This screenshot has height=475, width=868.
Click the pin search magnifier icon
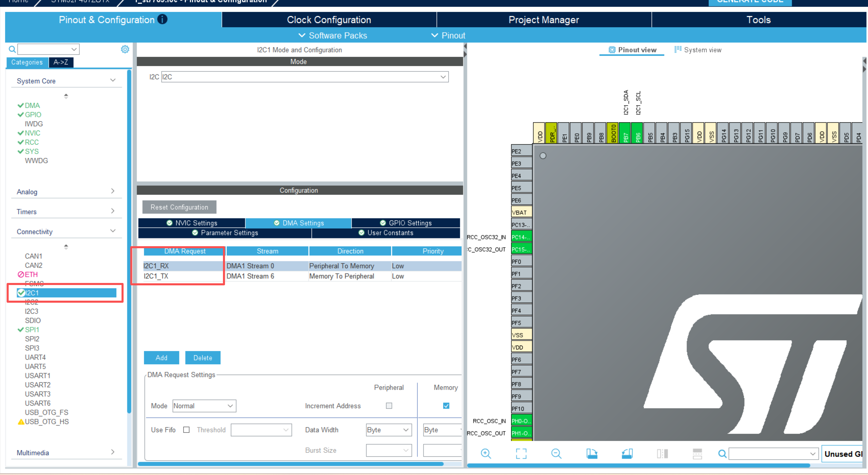722,454
